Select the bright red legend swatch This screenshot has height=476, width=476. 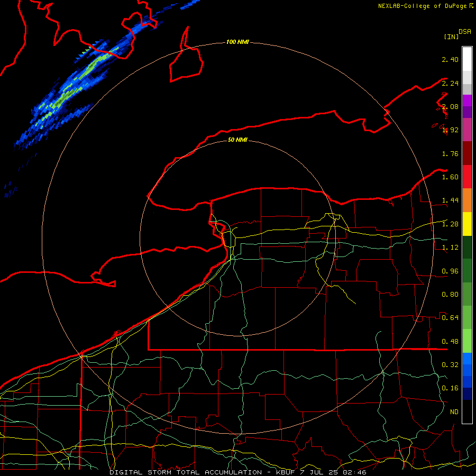(x=467, y=177)
